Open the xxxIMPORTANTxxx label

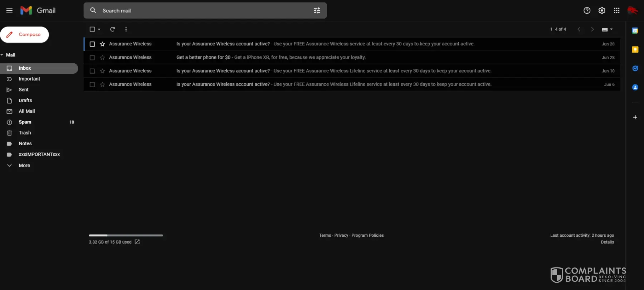(x=39, y=154)
